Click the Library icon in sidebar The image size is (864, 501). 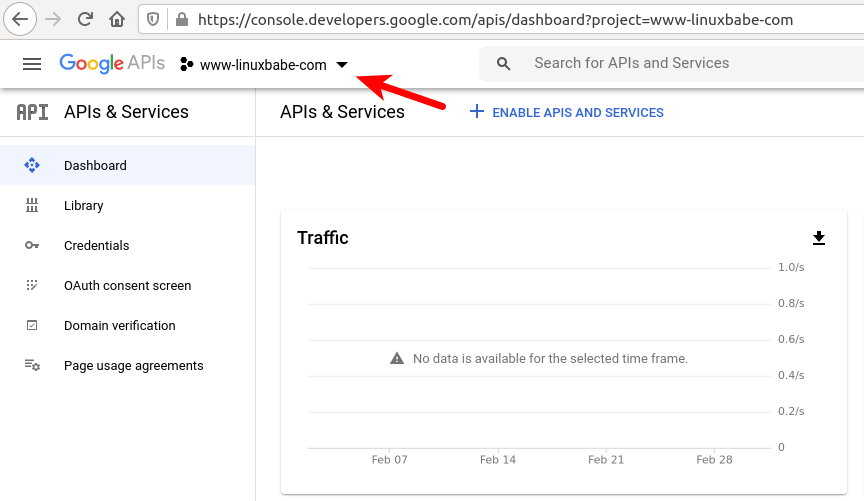(x=32, y=206)
